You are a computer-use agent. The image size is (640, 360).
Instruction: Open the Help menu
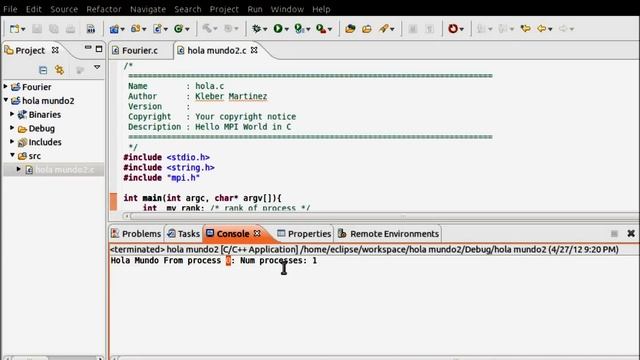click(321, 9)
